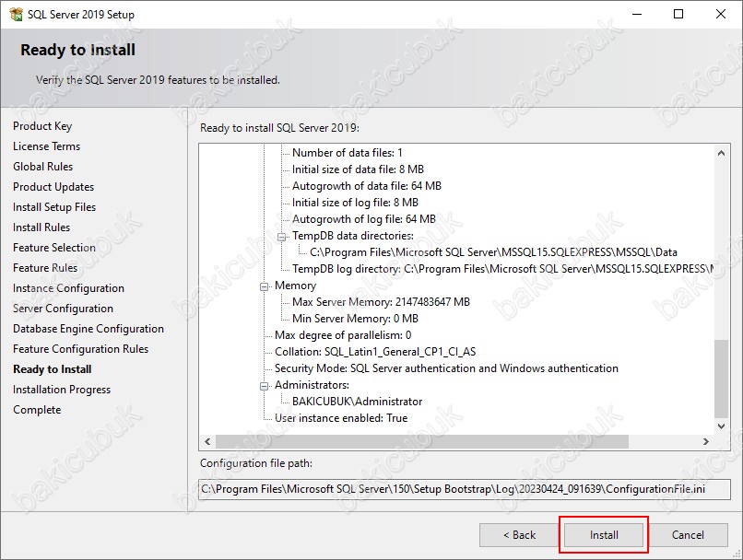
Task: Select 'Initial size of data file: 8 MB'
Action: [358, 169]
